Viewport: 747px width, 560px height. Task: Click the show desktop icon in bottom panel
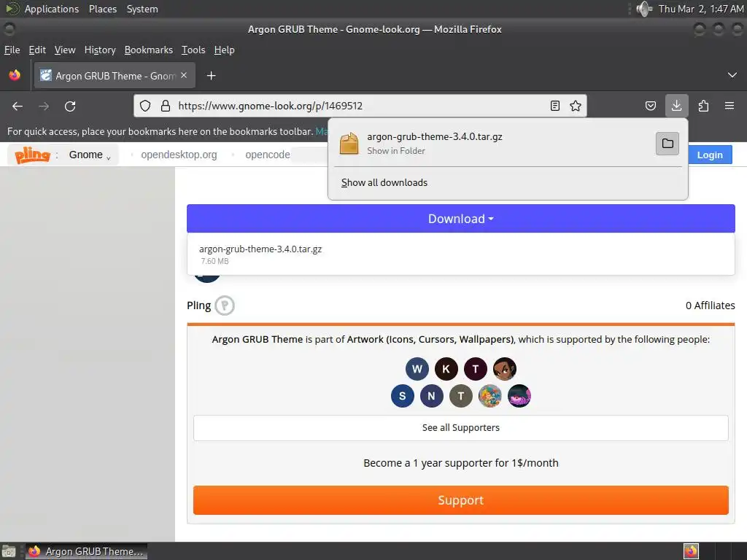[9, 551]
